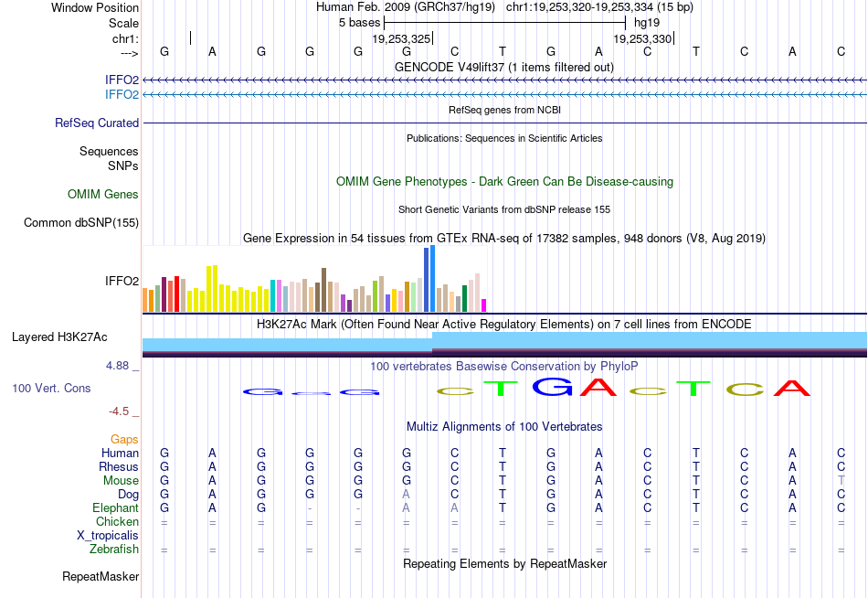
Task: Click the light blue IFFO2 GENCODE track label
Action: (x=122, y=94)
